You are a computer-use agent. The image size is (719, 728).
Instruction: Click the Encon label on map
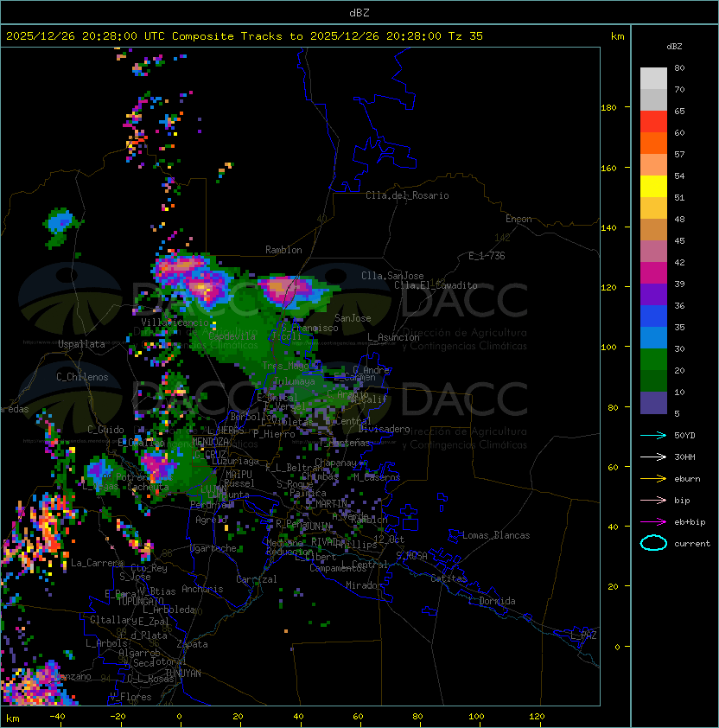[519, 219]
